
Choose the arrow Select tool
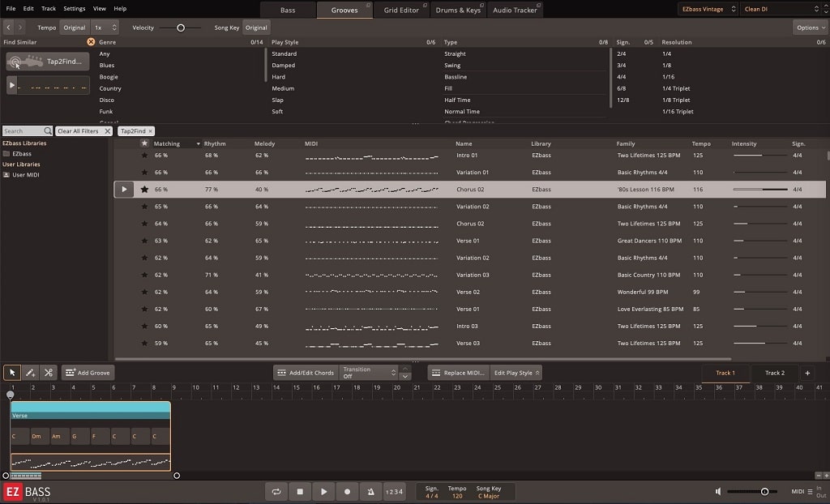[12, 373]
